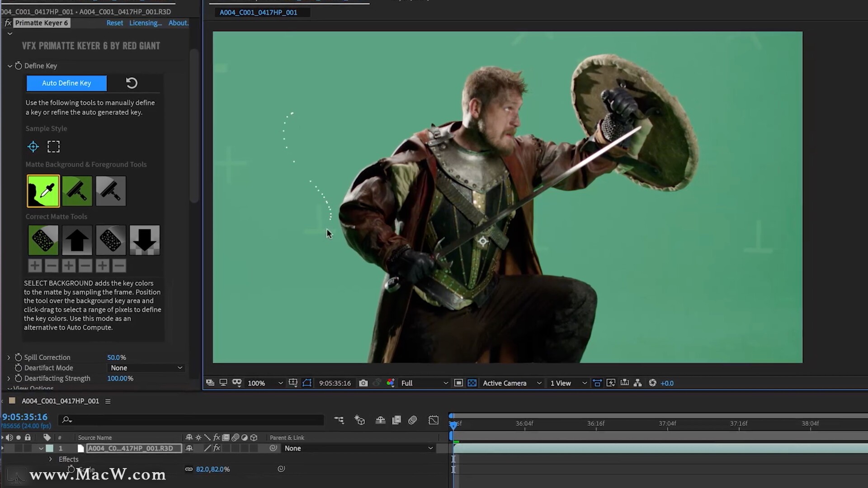Toggle Primatte Keyer 6 fx switch
This screenshot has width=868, height=488.
(x=8, y=23)
